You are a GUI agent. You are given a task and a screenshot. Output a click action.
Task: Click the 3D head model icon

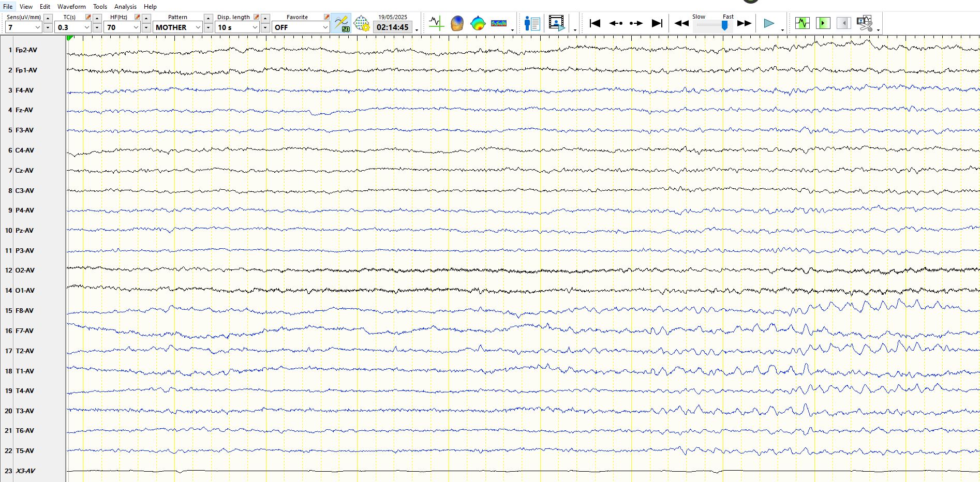click(x=457, y=24)
